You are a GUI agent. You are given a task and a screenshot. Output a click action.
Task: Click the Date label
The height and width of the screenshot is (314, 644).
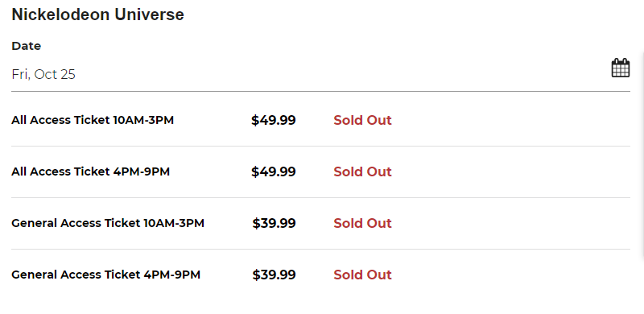tap(27, 46)
